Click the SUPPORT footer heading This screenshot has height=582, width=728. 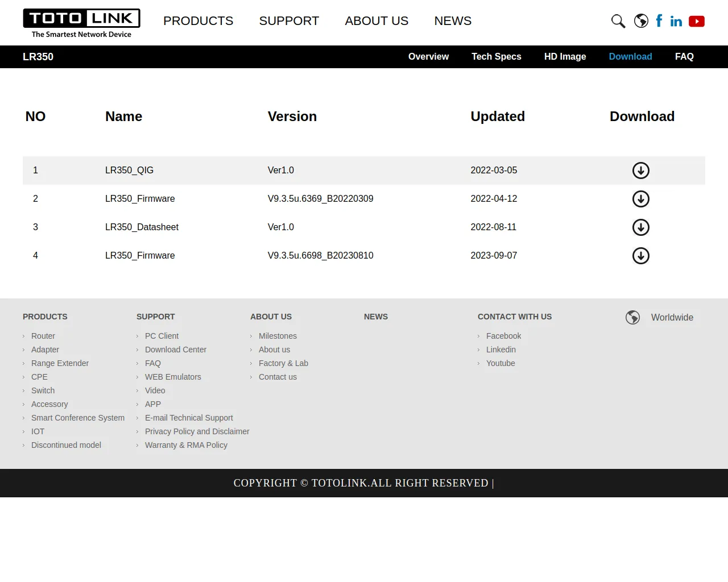[155, 317]
